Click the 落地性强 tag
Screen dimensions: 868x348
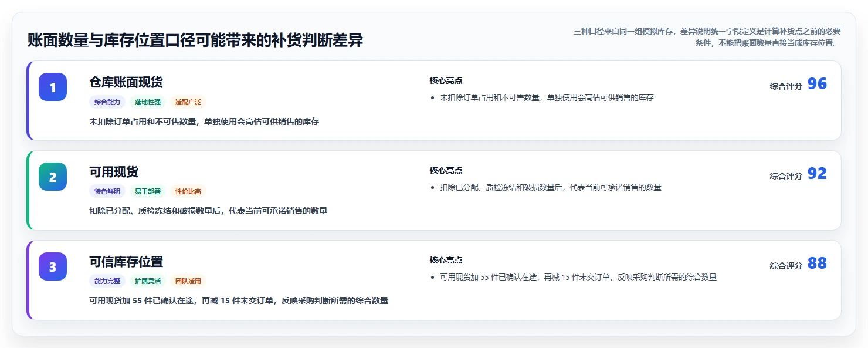click(x=148, y=102)
